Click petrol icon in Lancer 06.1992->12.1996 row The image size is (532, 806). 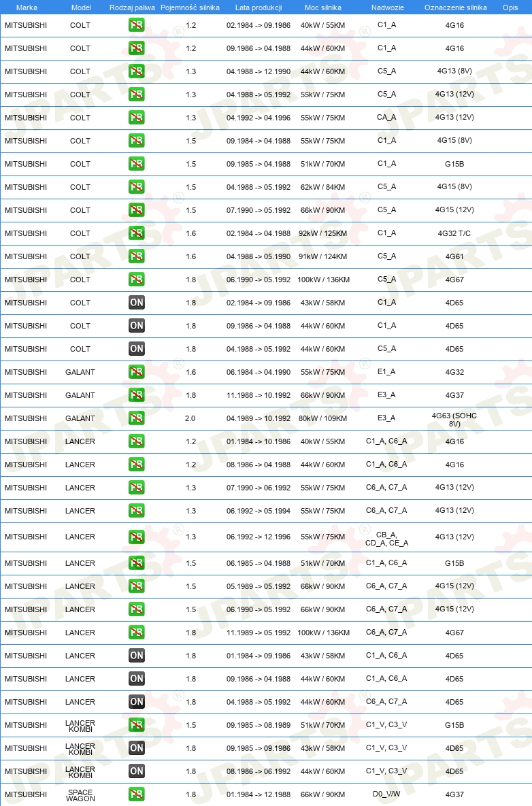click(136, 537)
